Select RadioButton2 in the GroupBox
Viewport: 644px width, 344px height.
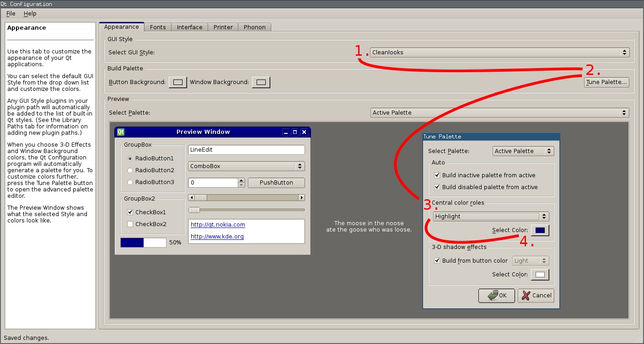click(x=130, y=170)
